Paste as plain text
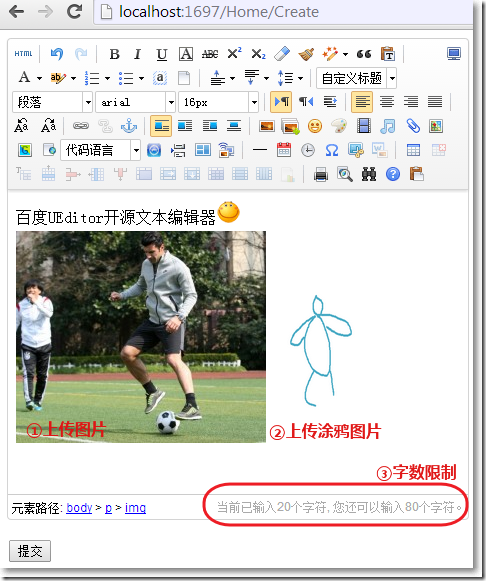The image size is (486, 581). (387, 54)
